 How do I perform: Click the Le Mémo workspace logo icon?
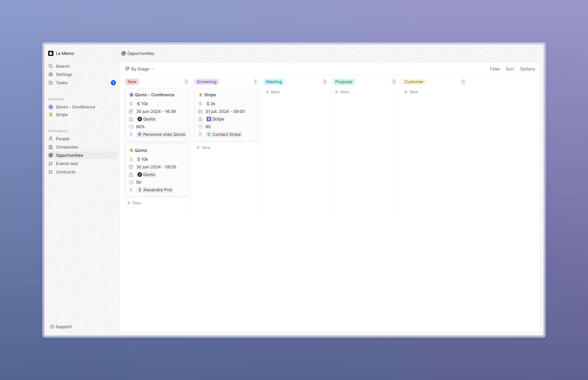click(x=51, y=53)
